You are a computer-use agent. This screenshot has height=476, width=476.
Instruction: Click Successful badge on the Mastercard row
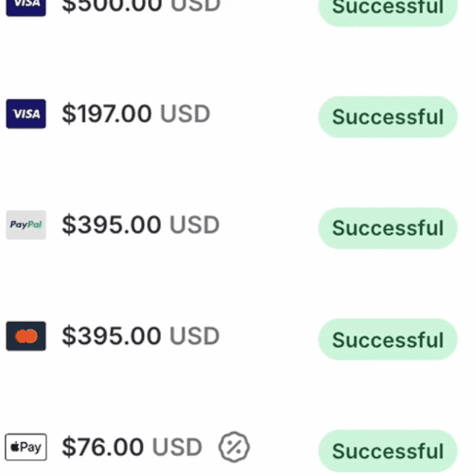coord(387,339)
